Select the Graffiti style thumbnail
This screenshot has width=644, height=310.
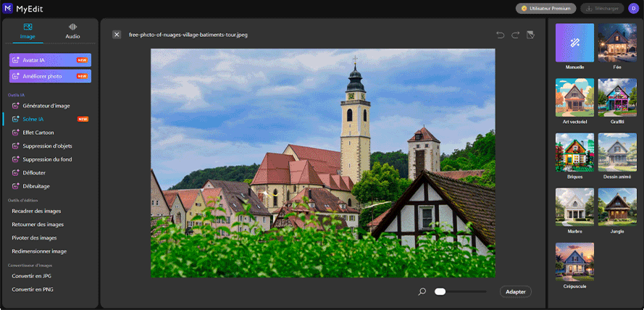click(x=617, y=98)
